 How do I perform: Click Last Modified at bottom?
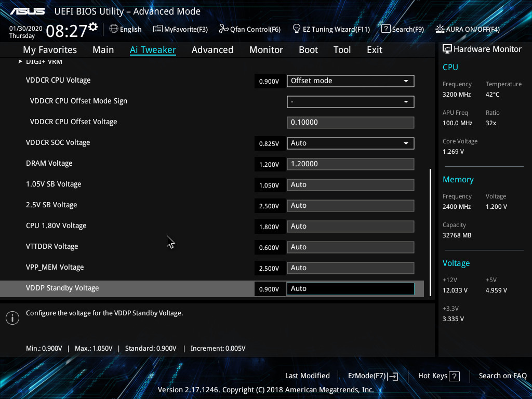tap(308, 376)
